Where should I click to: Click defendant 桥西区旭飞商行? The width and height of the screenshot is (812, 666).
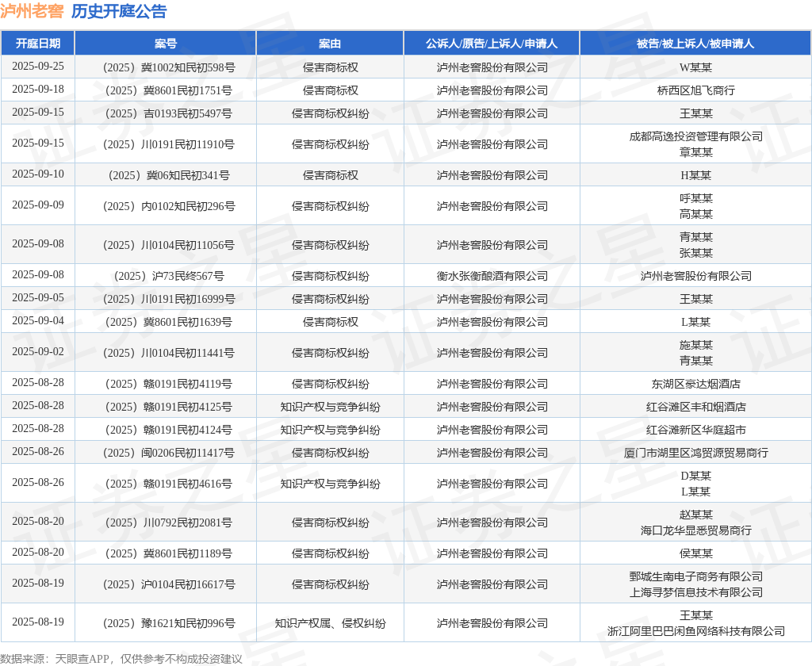tap(695, 90)
